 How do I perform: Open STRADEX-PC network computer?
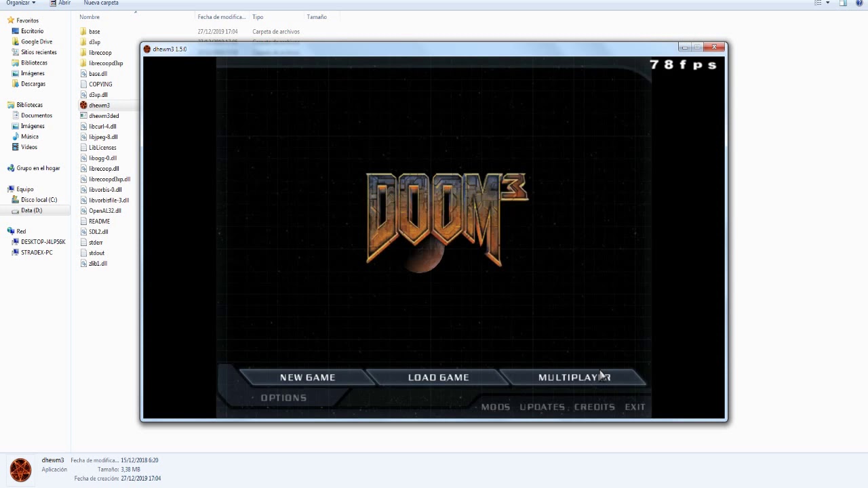pos(37,253)
